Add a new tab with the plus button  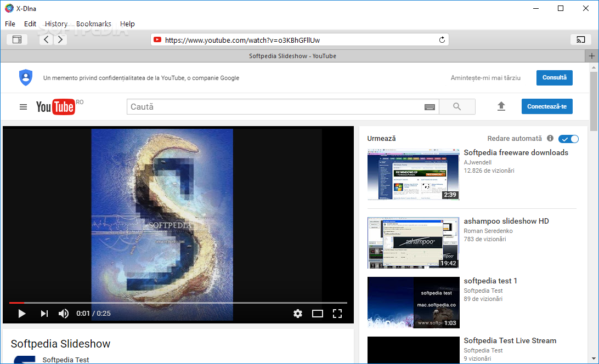[592, 56]
